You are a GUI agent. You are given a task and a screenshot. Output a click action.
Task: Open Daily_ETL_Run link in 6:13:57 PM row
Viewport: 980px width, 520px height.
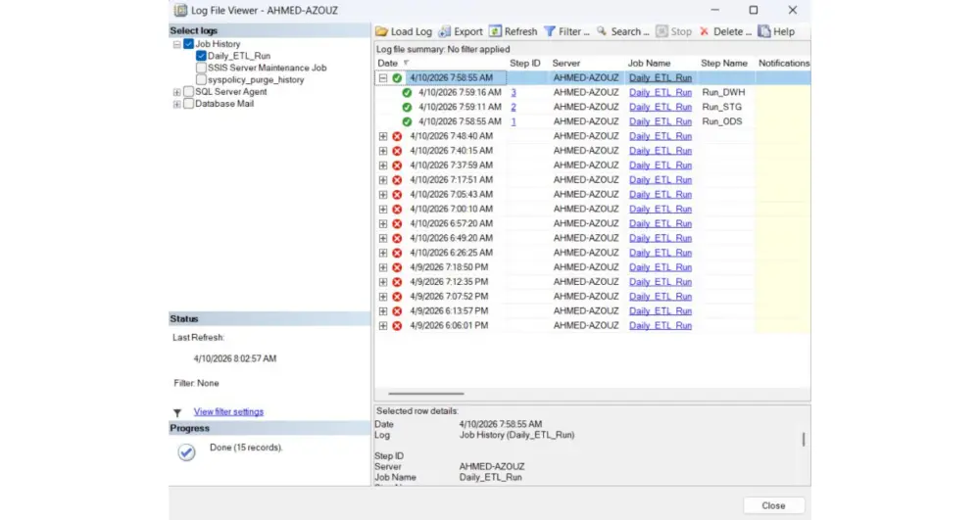click(660, 310)
